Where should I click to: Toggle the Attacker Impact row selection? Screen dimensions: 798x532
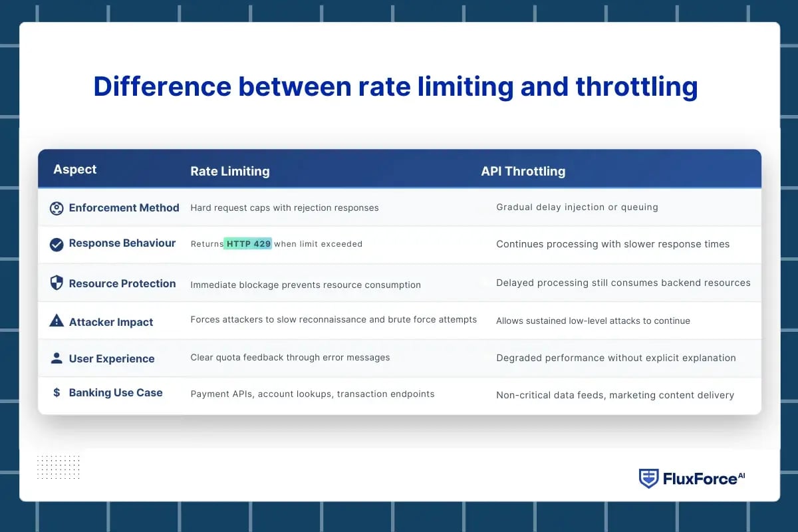[399, 320]
